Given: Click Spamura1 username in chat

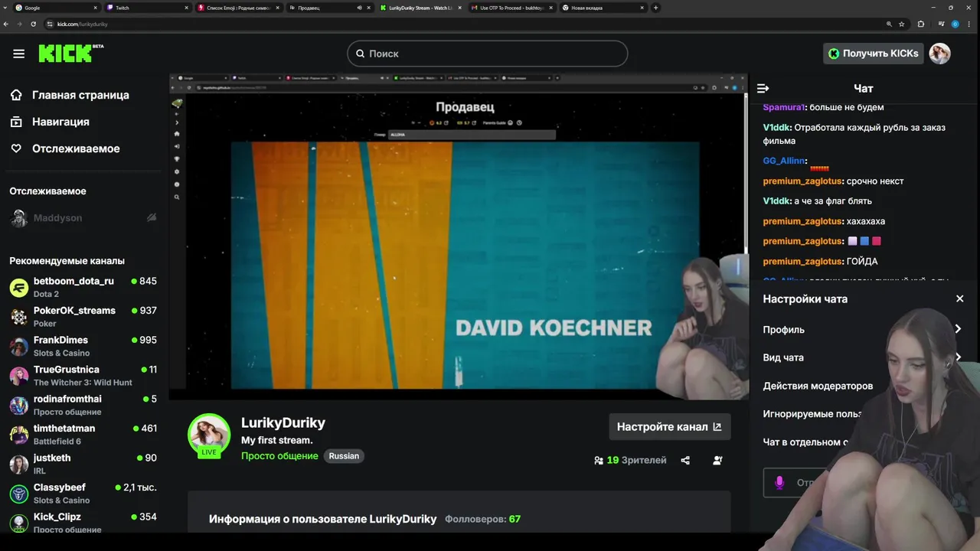Looking at the screenshot, I should (x=784, y=107).
